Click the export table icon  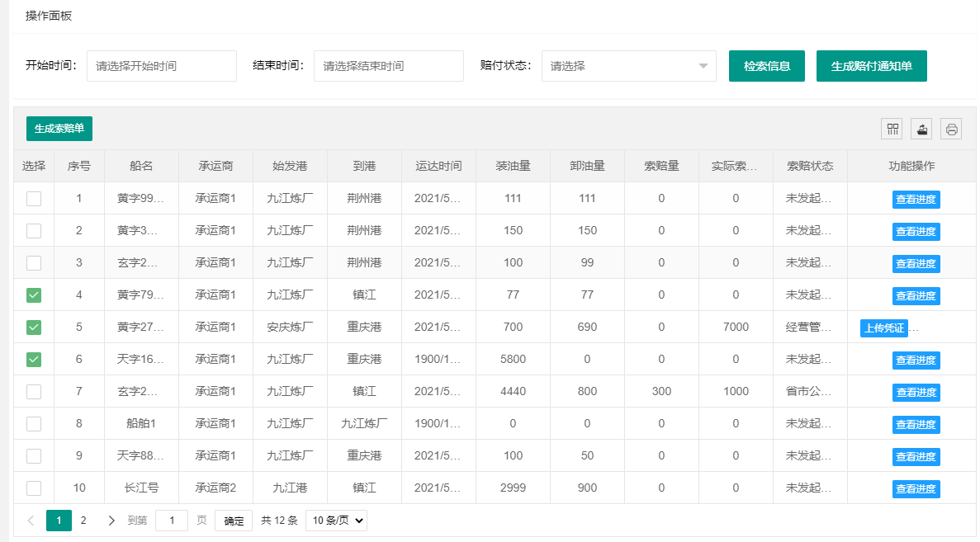(922, 129)
